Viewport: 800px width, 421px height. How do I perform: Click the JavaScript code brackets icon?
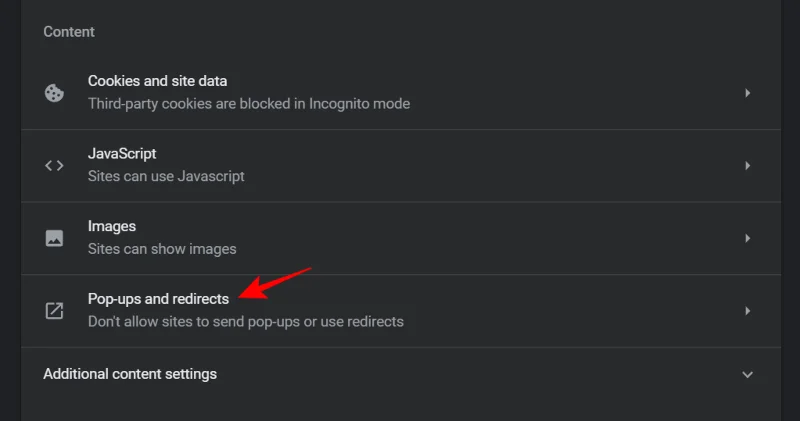[x=54, y=166]
